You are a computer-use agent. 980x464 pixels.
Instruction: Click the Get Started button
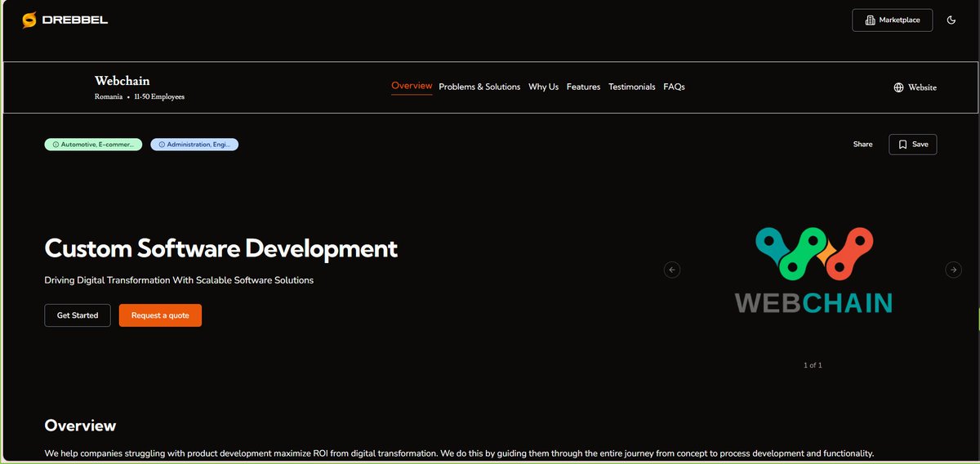pyautogui.click(x=78, y=315)
